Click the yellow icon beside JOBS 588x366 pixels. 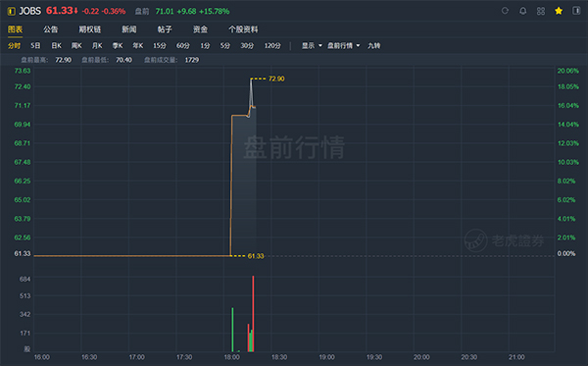[11, 11]
